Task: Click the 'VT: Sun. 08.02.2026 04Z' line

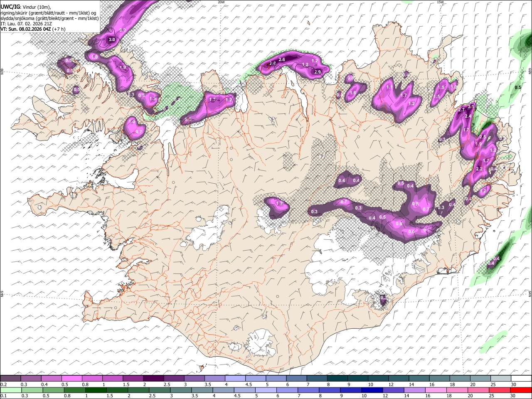Action: [33, 29]
